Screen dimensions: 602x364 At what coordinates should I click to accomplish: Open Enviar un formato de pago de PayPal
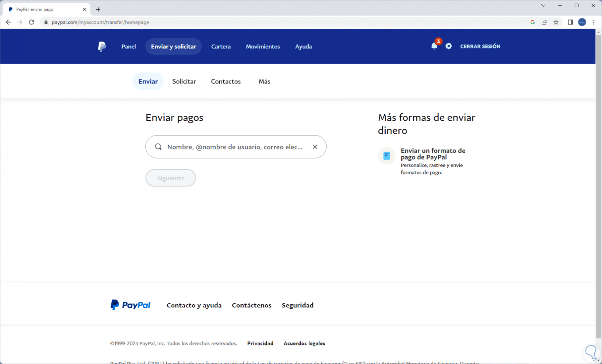[x=433, y=154]
